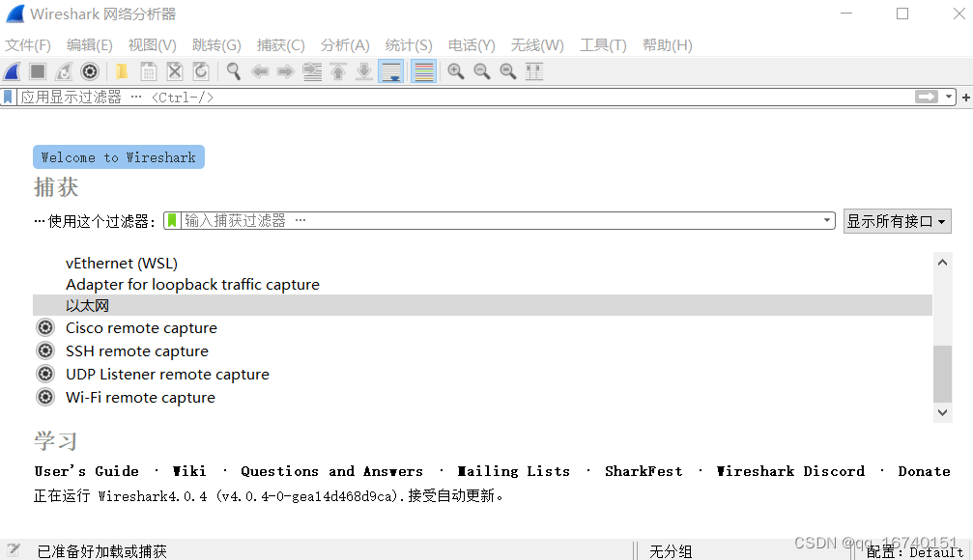Open the 文件(F) menu
Image resolution: width=973 pixels, height=560 pixels.
28,45
